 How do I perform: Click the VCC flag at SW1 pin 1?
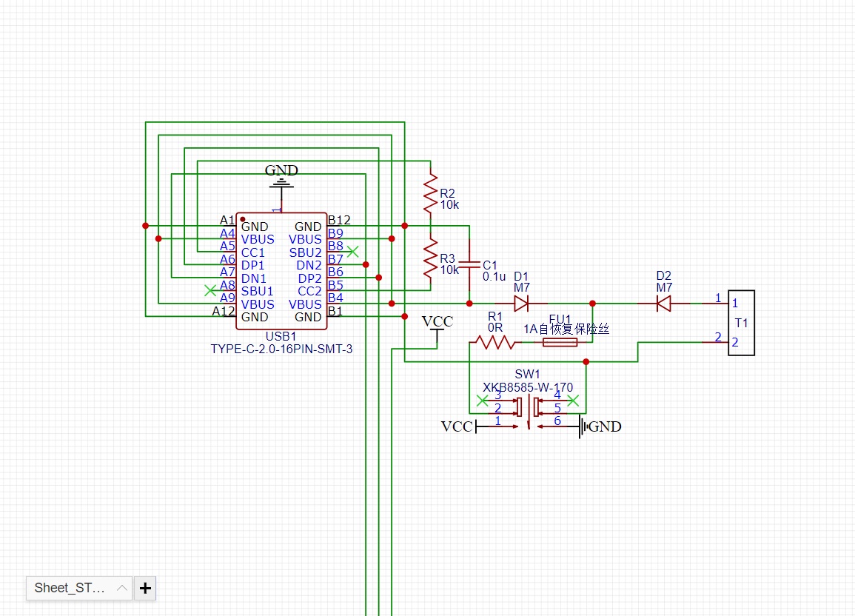[459, 426]
